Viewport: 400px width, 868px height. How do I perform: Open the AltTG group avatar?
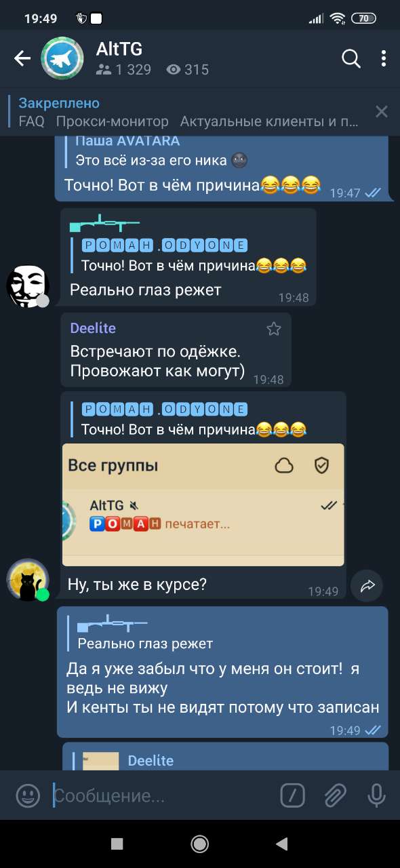pyautogui.click(x=62, y=59)
